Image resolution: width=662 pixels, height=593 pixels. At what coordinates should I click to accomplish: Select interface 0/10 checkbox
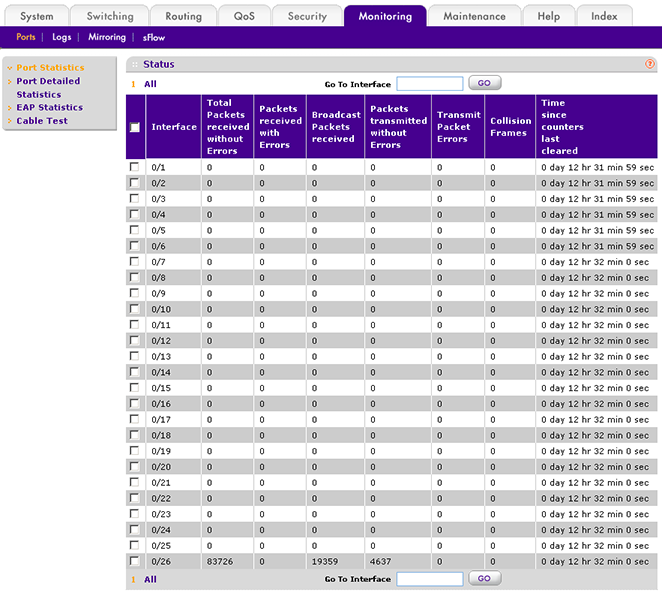[134, 309]
